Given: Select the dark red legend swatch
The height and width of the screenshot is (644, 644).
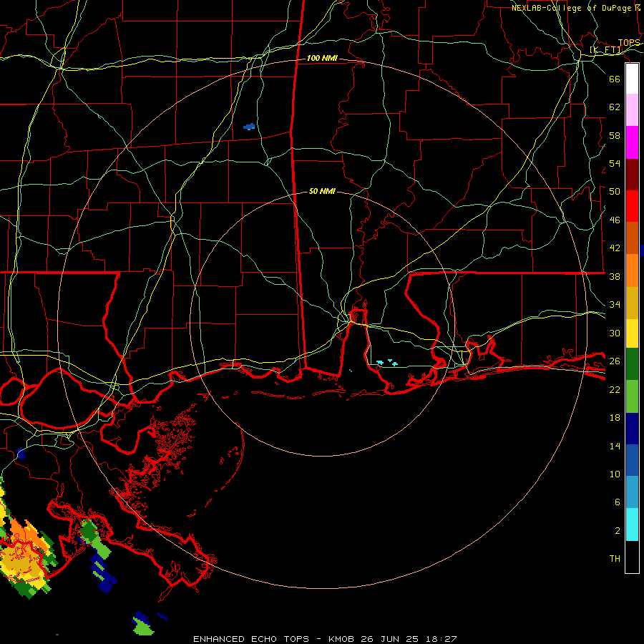Looking at the screenshot, I should [632, 175].
